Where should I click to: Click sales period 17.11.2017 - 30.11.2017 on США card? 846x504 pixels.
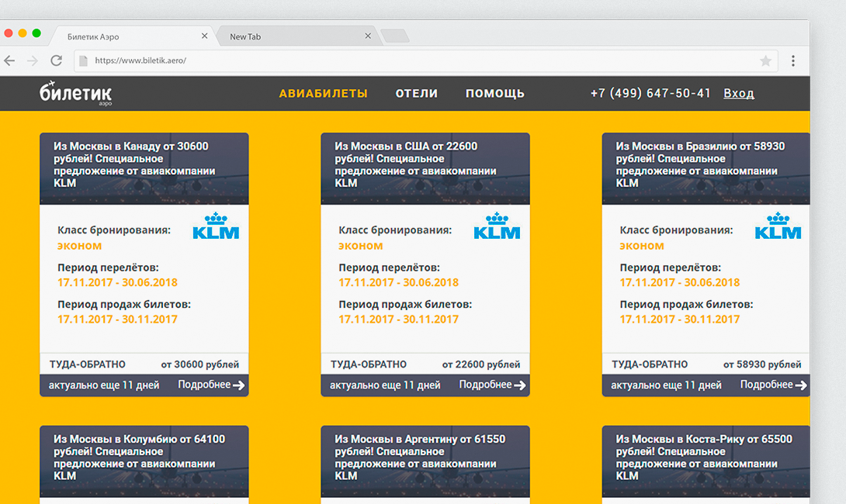[398, 319]
